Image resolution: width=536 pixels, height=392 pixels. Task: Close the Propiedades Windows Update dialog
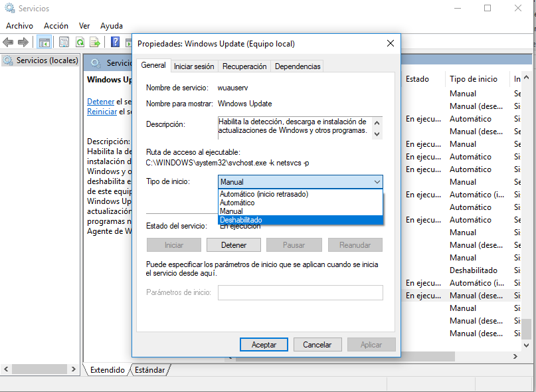click(391, 43)
